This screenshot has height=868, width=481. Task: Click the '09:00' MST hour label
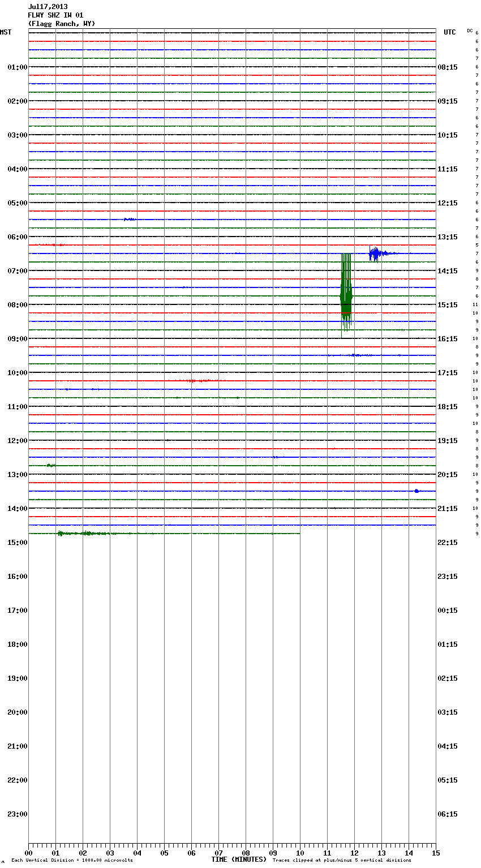tap(18, 339)
